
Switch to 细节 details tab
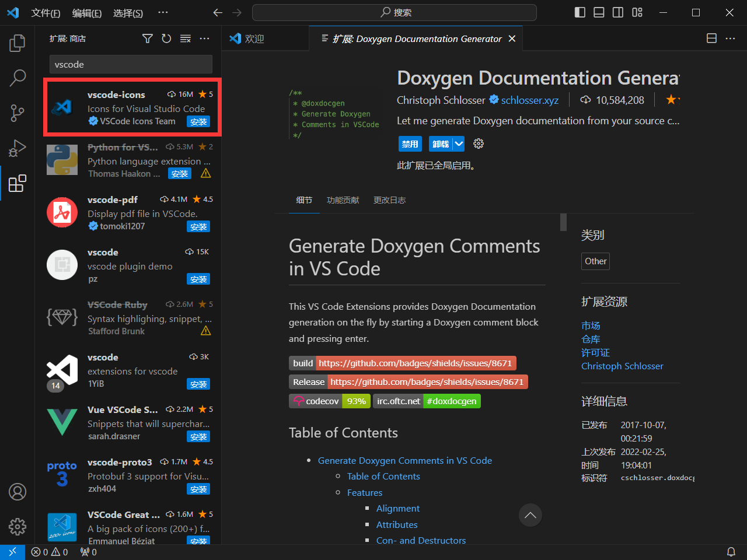coord(304,200)
